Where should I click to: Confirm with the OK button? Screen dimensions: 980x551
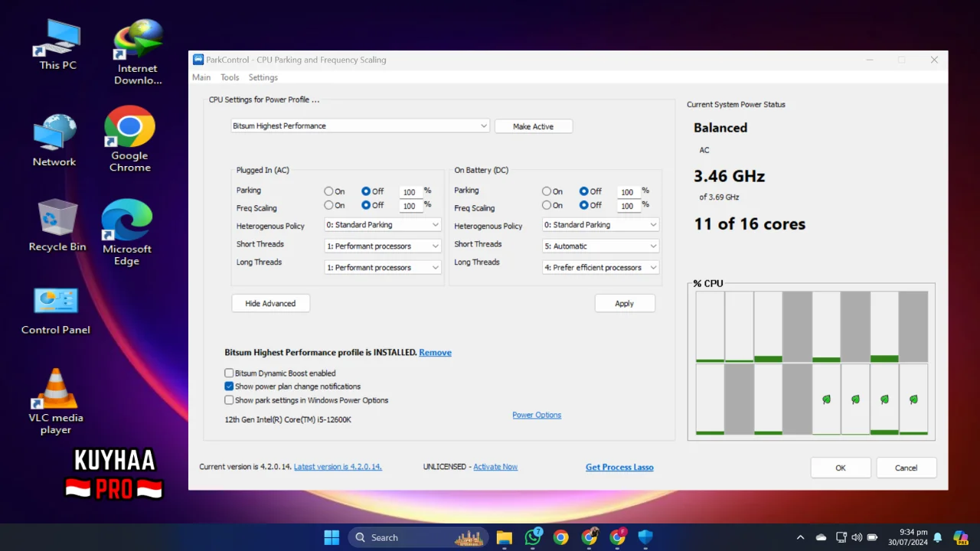point(841,468)
